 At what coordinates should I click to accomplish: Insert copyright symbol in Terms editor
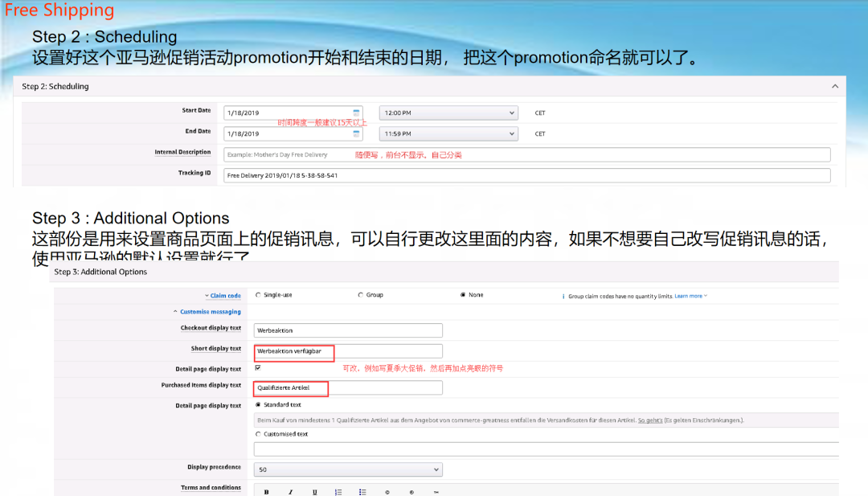(387, 491)
